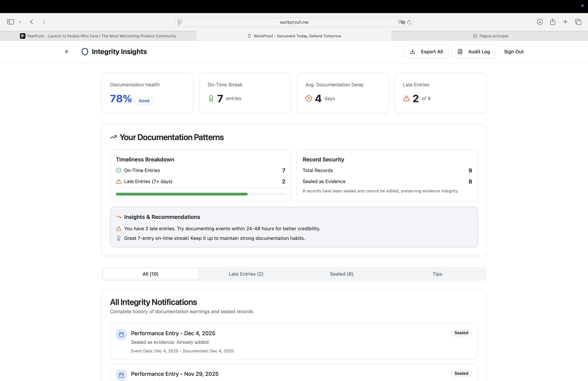This screenshot has width=588, height=381.
Task: Click the shield icon beside Integrity Insights
Action: click(85, 51)
